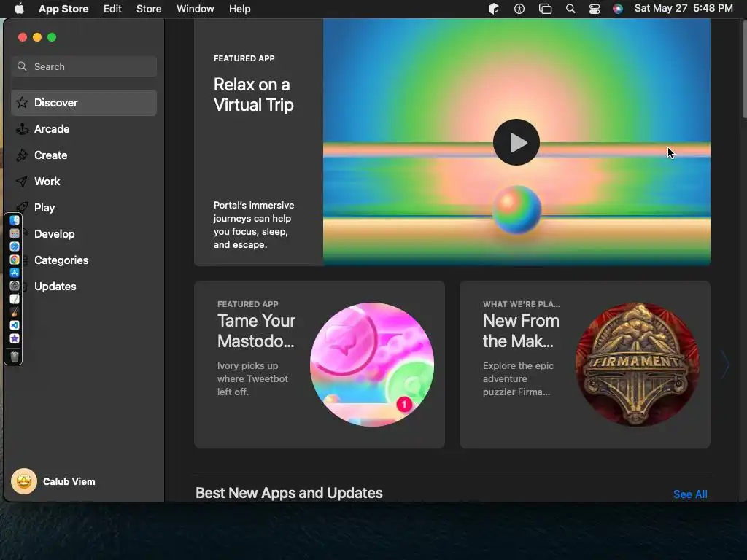The width and height of the screenshot is (747, 560).
Task: Click the account avatar emoji icon
Action: tap(24, 481)
